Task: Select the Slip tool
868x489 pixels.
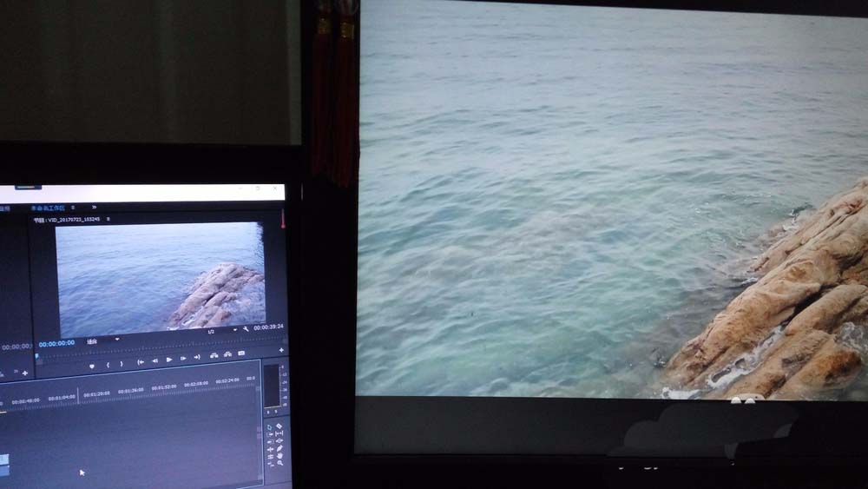Action: coord(279,433)
